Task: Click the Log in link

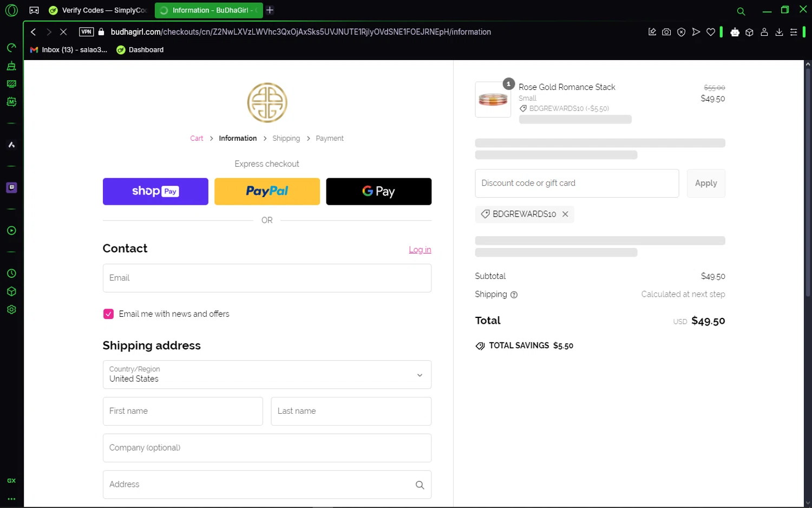Action: click(420, 250)
